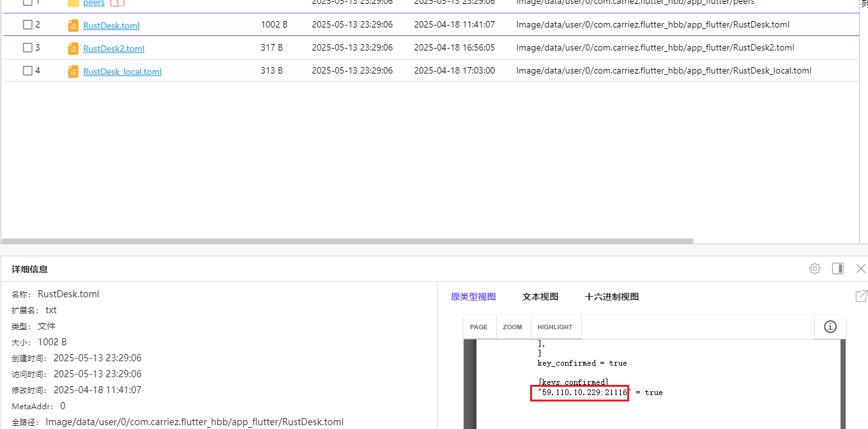868x429 pixels.
Task: Click the RustDesk_local.toml file icon
Action: point(73,72)
